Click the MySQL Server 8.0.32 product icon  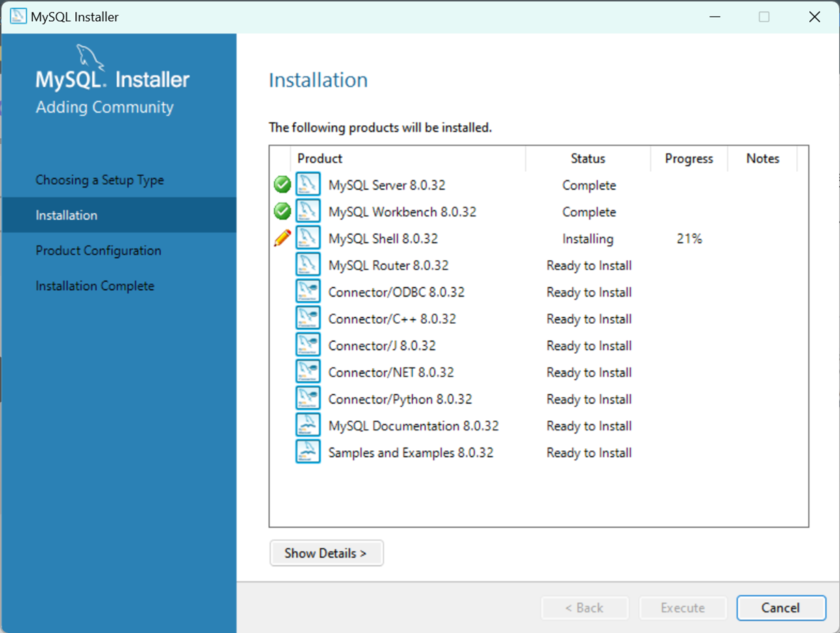point(308,185)
